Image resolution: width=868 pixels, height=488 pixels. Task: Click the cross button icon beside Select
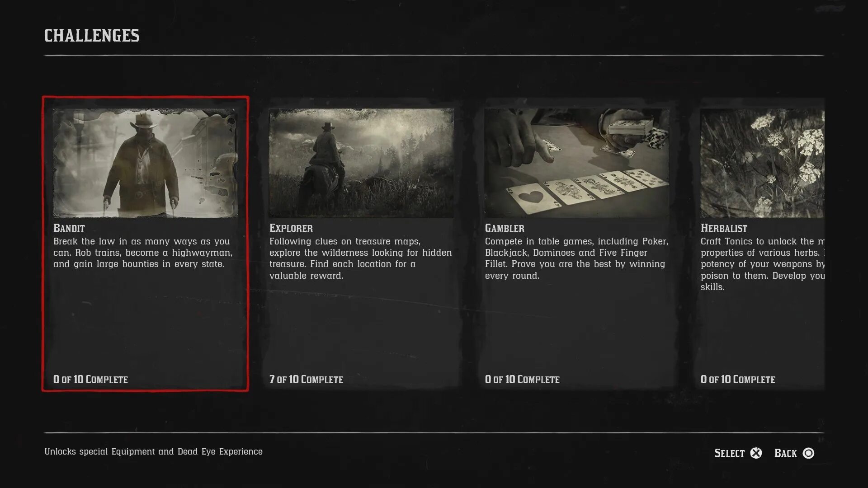pyautogui.click(x=756, y=453)
